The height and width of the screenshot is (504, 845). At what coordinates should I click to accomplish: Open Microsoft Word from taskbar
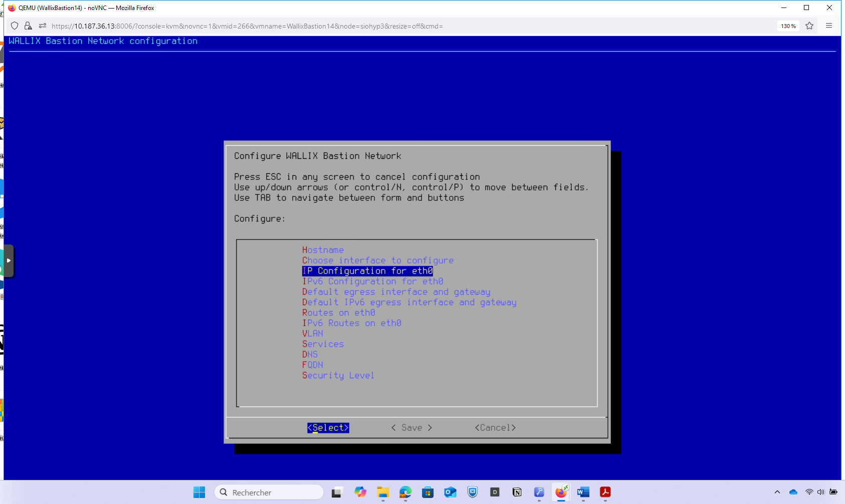click(583, 492)
